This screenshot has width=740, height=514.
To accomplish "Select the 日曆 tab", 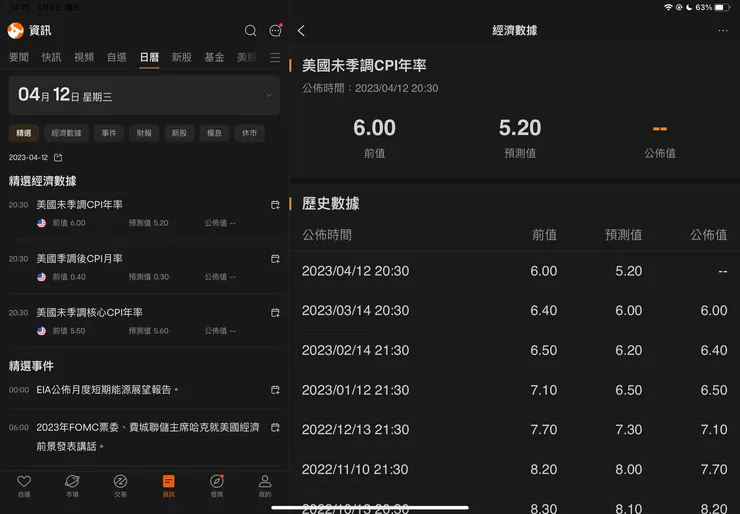I will click(149, 58).
